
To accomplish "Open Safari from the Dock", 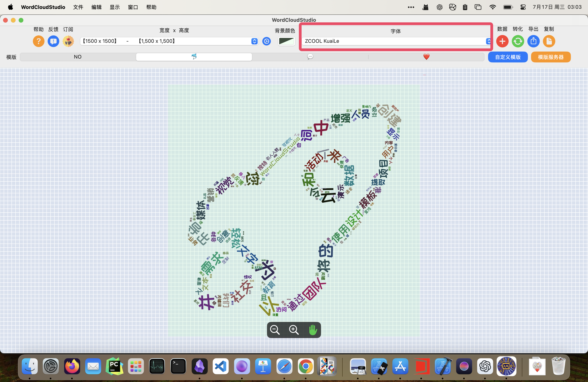I will coord(284,366).
